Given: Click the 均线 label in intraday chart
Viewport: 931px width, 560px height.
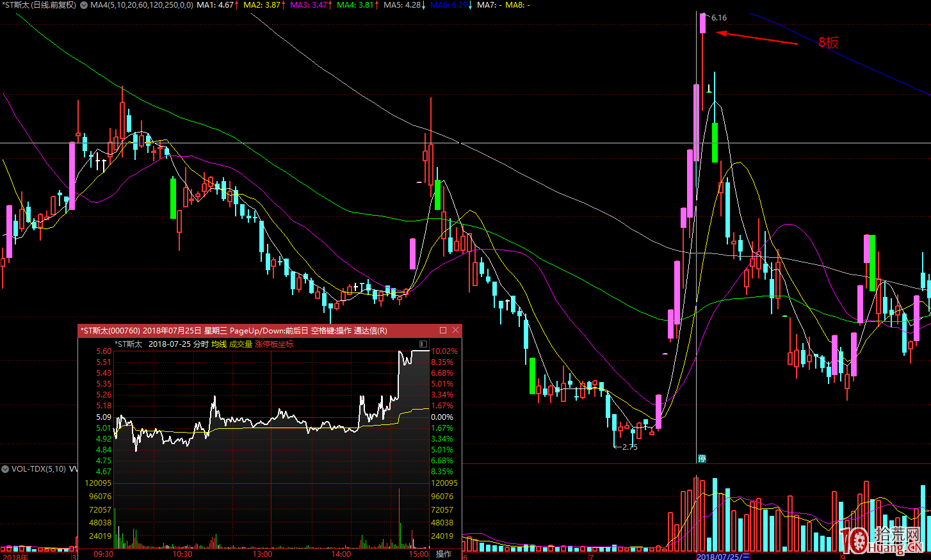Looking at the screenshot, I should [x=219, y=344].
